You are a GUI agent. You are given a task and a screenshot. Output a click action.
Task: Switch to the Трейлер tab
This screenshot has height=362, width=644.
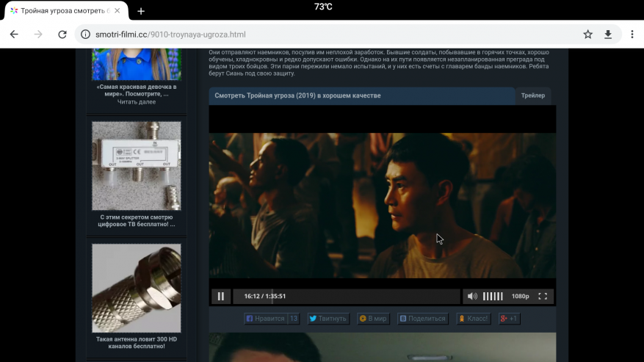[x=533, y=95]
